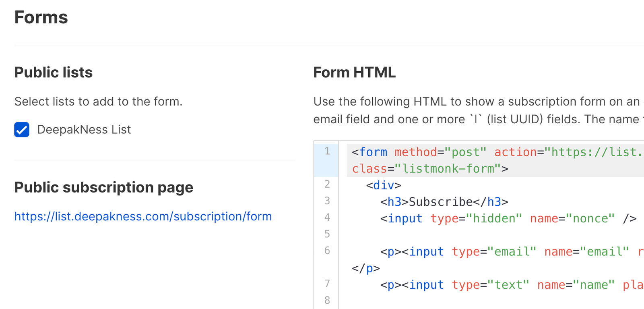This screenshot has width=644, height=309.
Task: Place cursor on empty code line 8
Action: [x=443, y=301]
